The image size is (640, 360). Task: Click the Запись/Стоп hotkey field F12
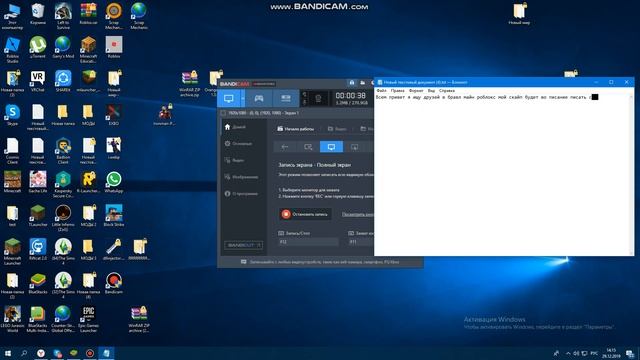(x=308, y=242)
